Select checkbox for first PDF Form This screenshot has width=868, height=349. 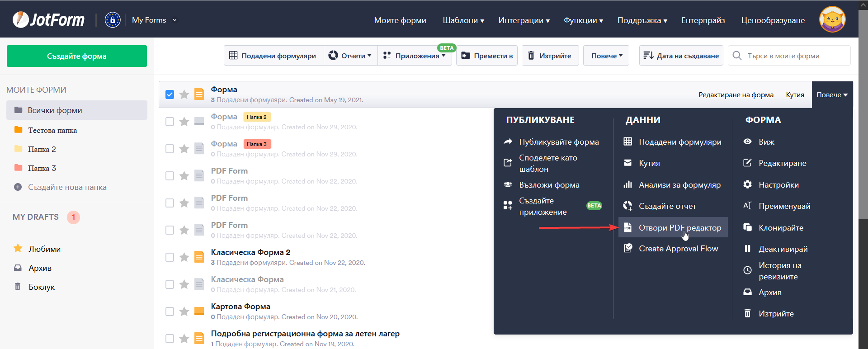click(x=170, y=176)
